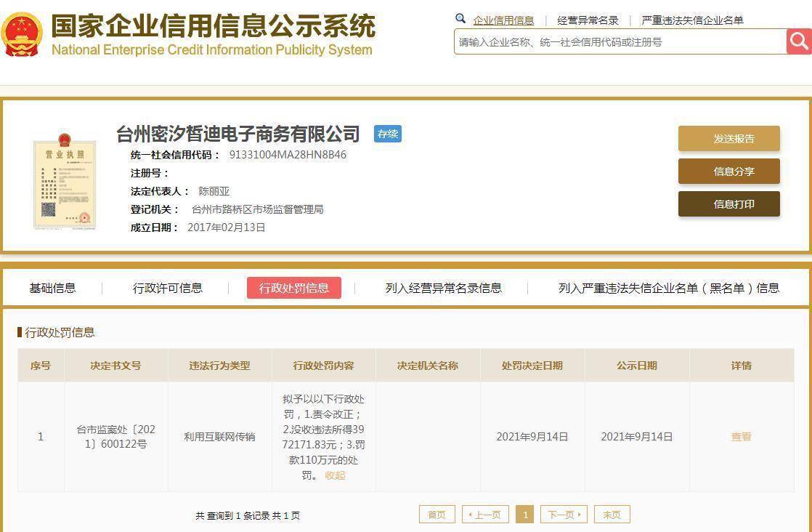
Task: Click the 企业信用信息 navigation link
Action: click(x=503, y=20)
